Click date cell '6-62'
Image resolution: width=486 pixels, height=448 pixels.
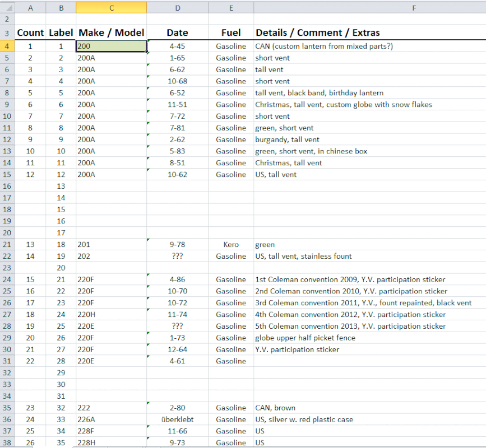[x=177, y=69]
